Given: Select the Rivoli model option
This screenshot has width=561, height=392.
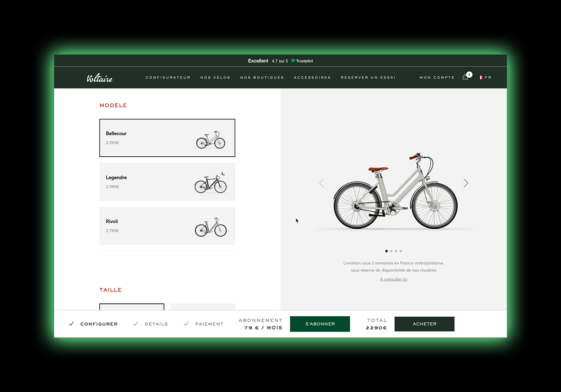Looking at the screenshot, I should 167,226.
